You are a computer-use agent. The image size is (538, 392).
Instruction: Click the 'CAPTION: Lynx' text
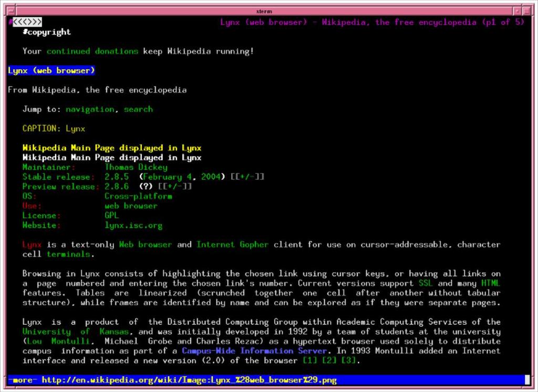click(54, 129)
